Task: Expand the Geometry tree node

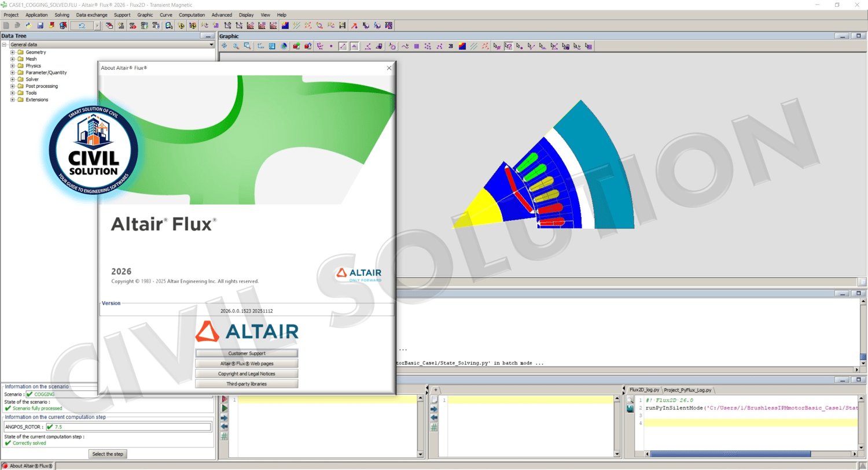Action: pos(13,52)
